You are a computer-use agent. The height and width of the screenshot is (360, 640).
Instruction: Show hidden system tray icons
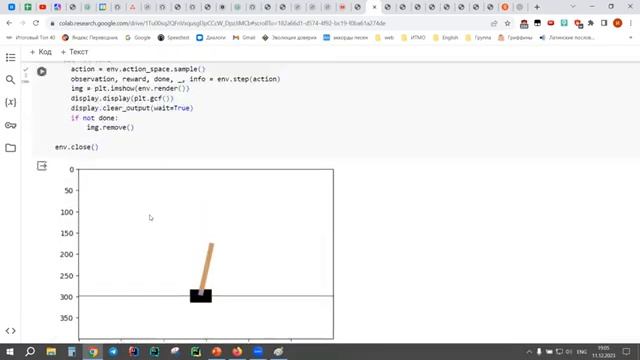[x=529, y=352]
